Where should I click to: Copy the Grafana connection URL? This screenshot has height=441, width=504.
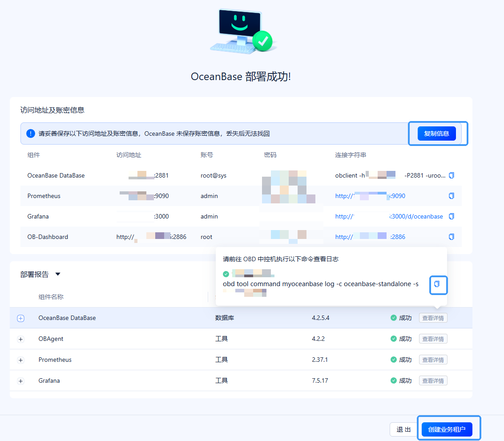(x=451, y=216)
